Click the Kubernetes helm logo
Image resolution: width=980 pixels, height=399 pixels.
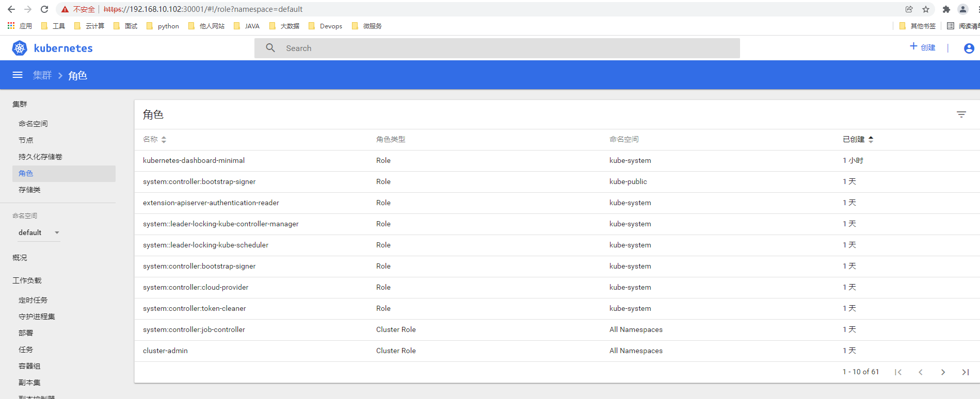tap(20, 48)
